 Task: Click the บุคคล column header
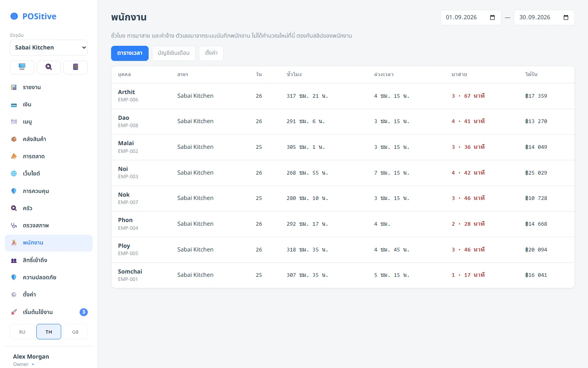pos(125,74)
